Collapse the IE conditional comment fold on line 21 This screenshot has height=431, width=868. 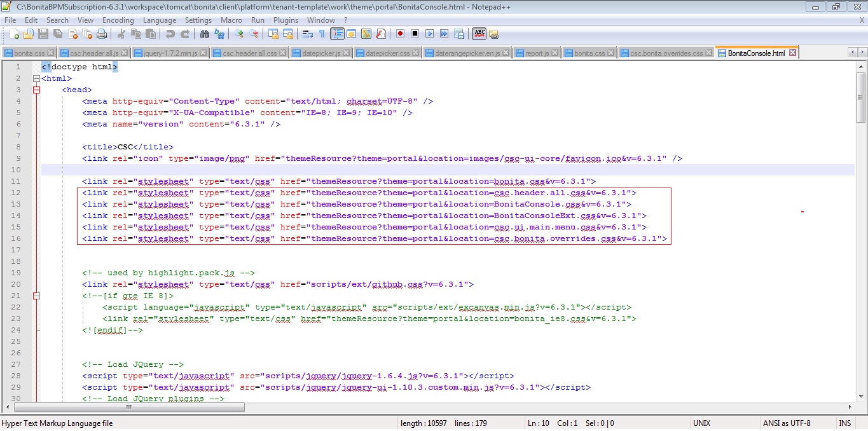click(36, 296)
